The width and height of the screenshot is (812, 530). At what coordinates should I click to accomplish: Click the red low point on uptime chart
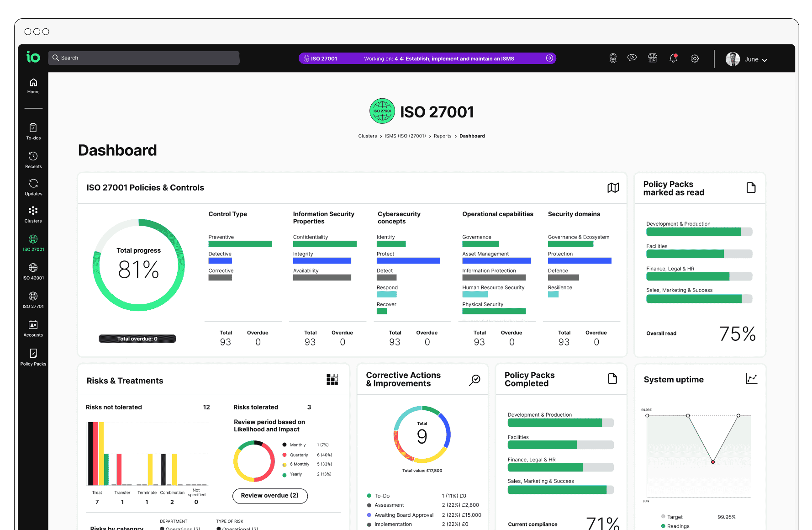click(x=712, y=462)
